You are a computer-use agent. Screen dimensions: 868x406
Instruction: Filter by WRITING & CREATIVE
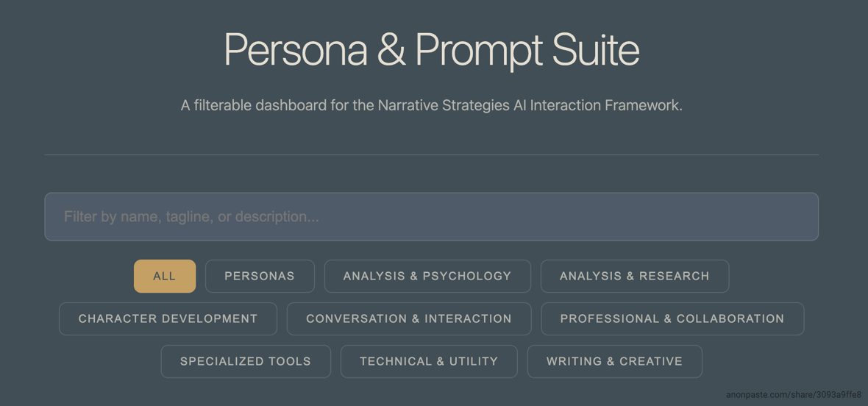[614, 362]
